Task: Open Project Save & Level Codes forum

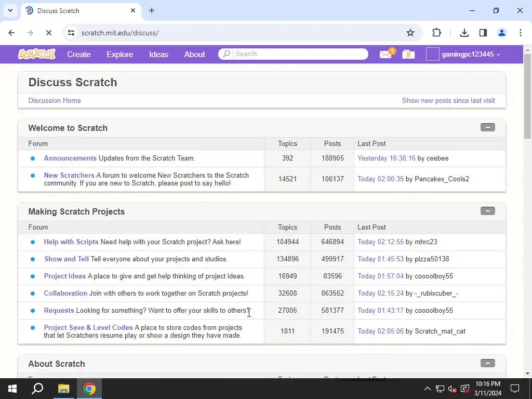Action: click(88, 328)
